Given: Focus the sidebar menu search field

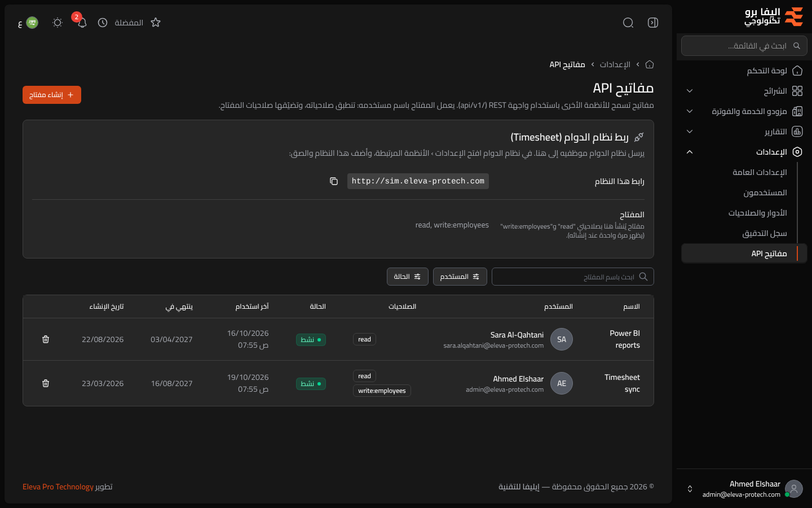Looking at the screenshot, I should click(x=744, y=46).
